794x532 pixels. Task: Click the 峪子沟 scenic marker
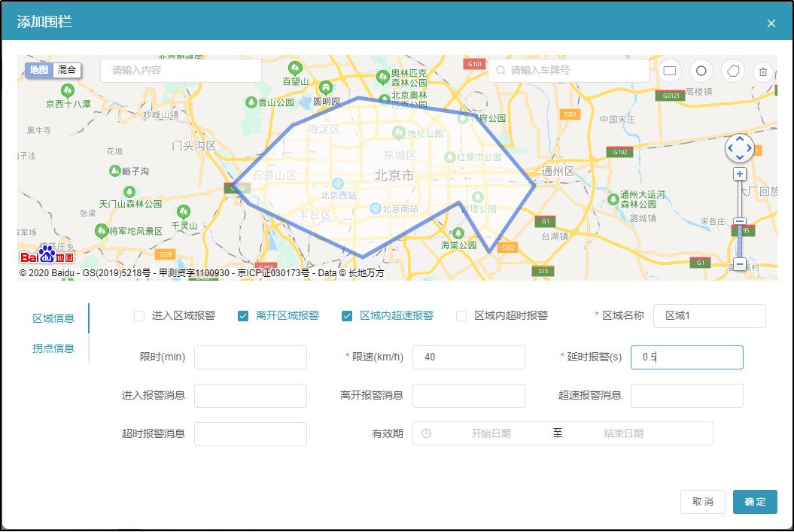pos(115,171)
